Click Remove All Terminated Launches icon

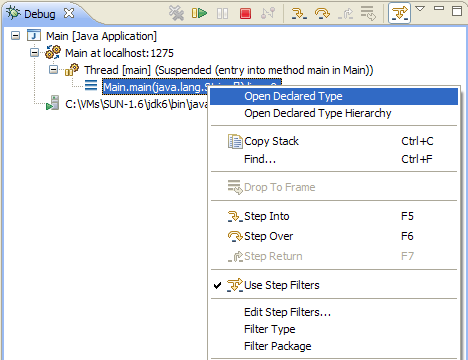click(176, 13)
